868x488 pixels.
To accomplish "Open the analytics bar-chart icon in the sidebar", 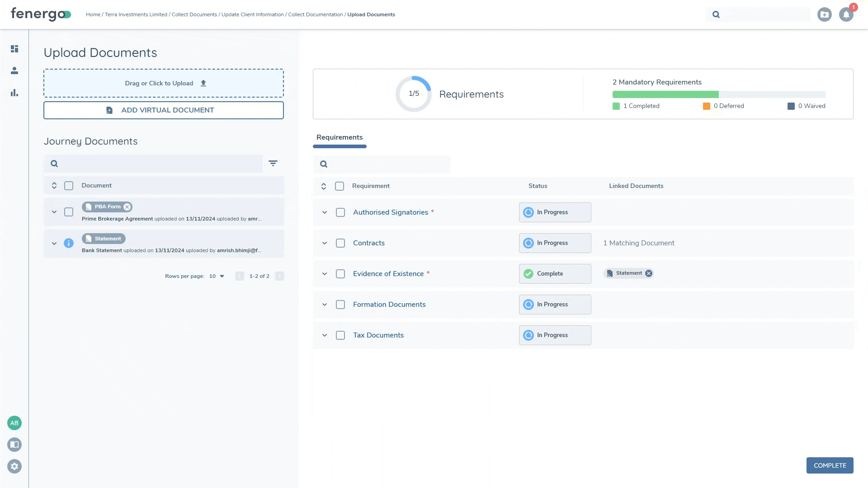I will 14,93.
